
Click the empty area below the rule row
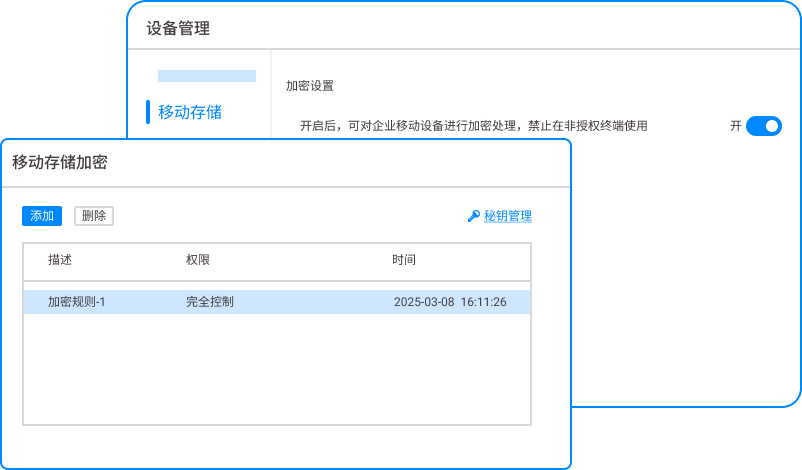tap(277, 370)
